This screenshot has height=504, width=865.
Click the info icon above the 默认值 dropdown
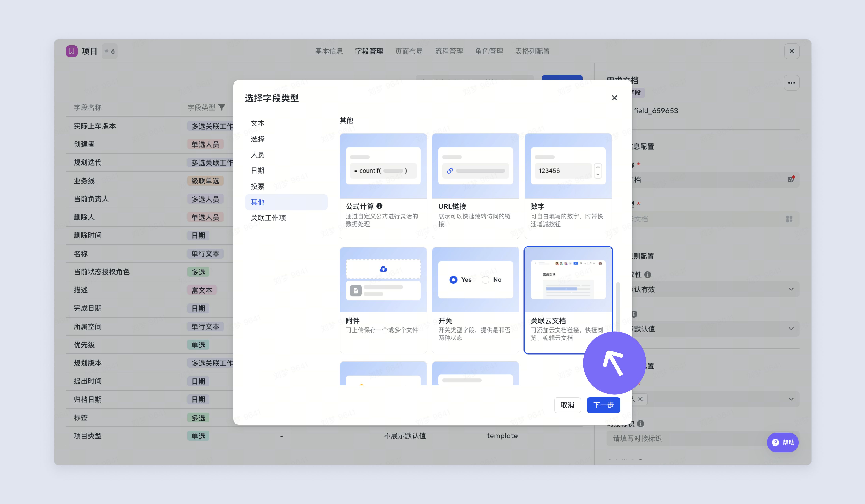point(634,314)
